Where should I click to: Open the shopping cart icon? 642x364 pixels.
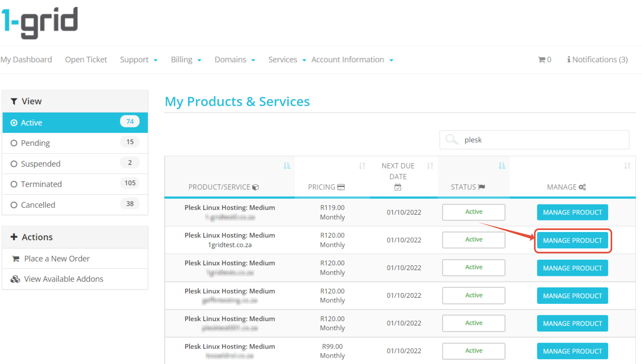[542, 60]
